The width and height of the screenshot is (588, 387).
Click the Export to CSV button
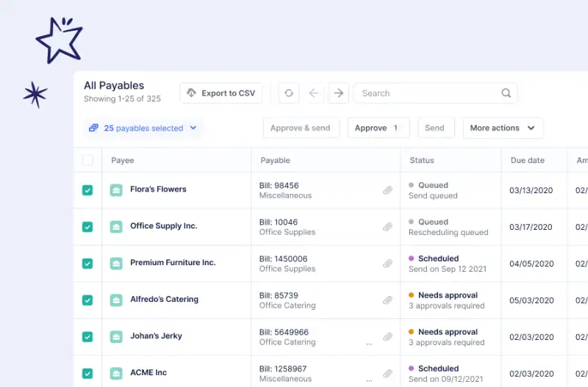(x=221, y=93)
